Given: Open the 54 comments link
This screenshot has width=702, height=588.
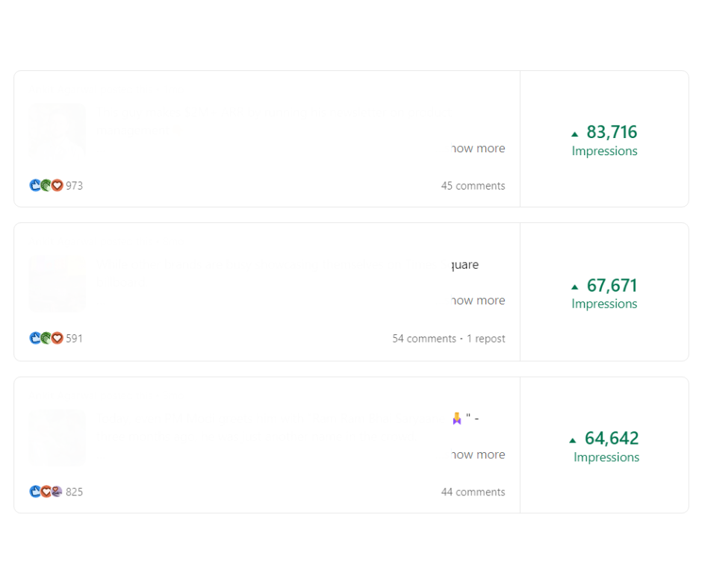Looking at the screenshot, I should click(424, 339).
